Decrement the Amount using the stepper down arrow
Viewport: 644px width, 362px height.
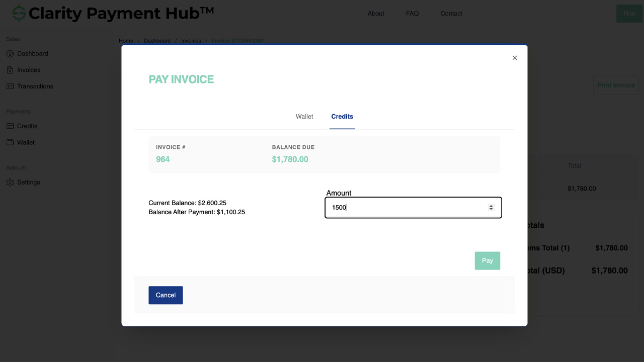(491, 210)
